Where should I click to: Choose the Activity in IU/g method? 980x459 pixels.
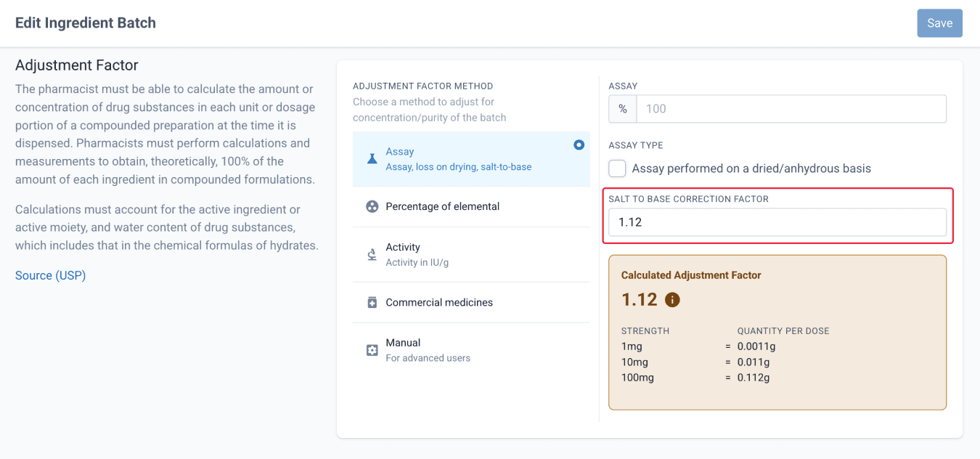click(471, 254)
